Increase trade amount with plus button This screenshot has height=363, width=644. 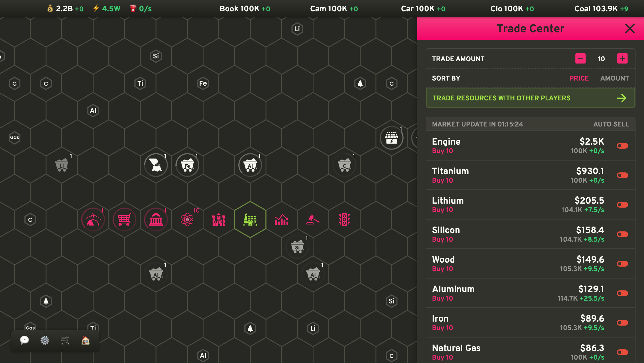(x=622, y=59)
